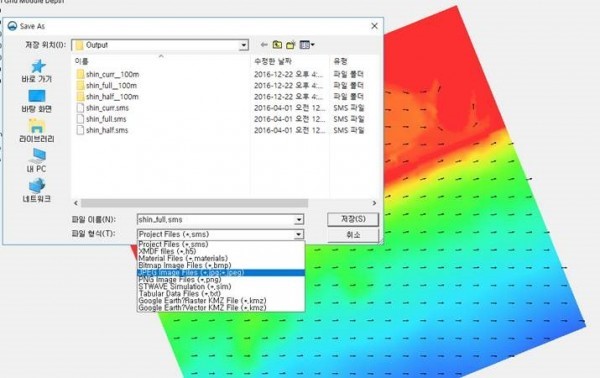Open 라이브러리 libraries in sidebar

(x=37, y=131)
